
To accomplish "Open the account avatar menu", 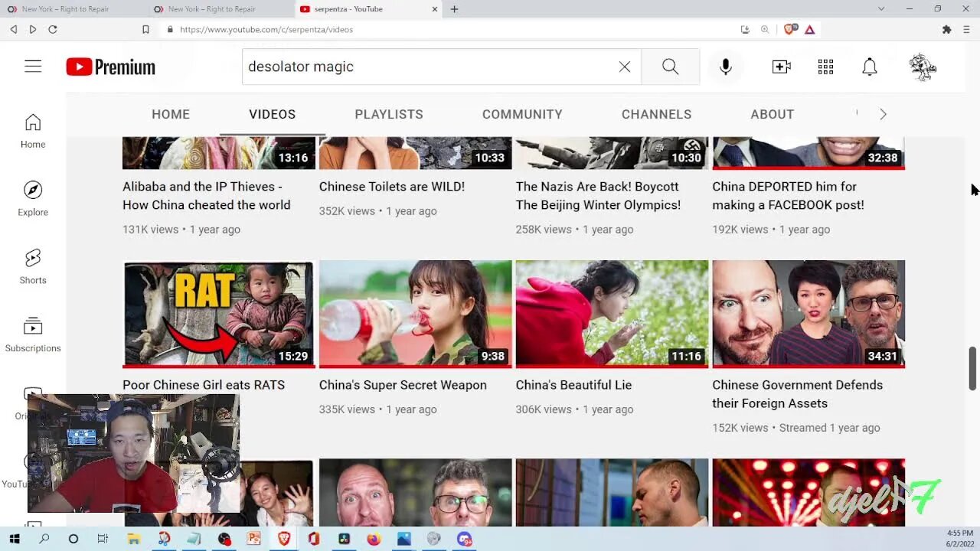I will click(923, 67).
